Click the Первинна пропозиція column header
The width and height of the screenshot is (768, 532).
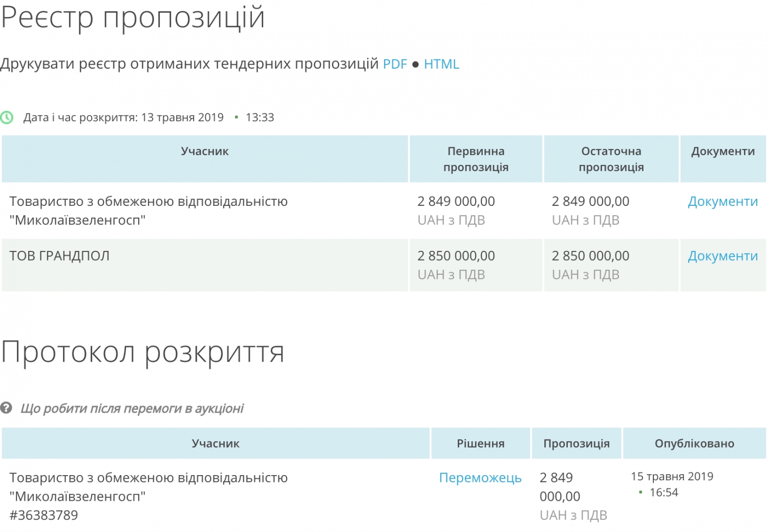pyautogui.click(x=476, y=159)
